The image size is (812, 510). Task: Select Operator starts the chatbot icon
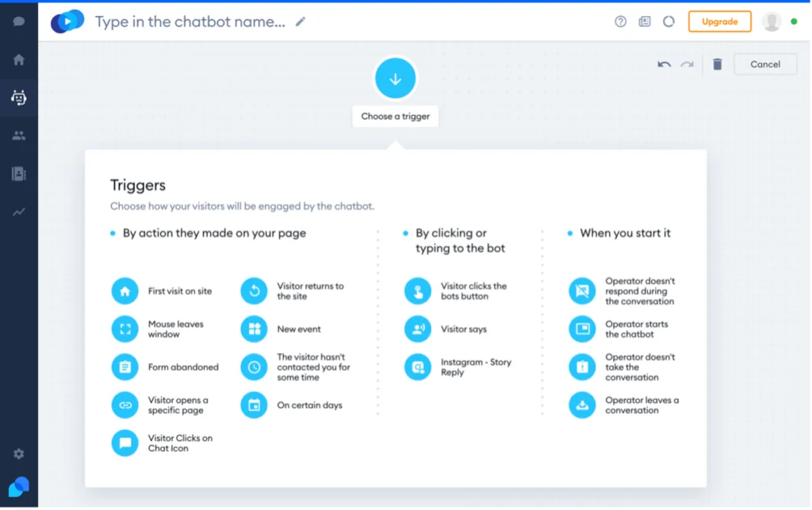click(x=582, y=329)
